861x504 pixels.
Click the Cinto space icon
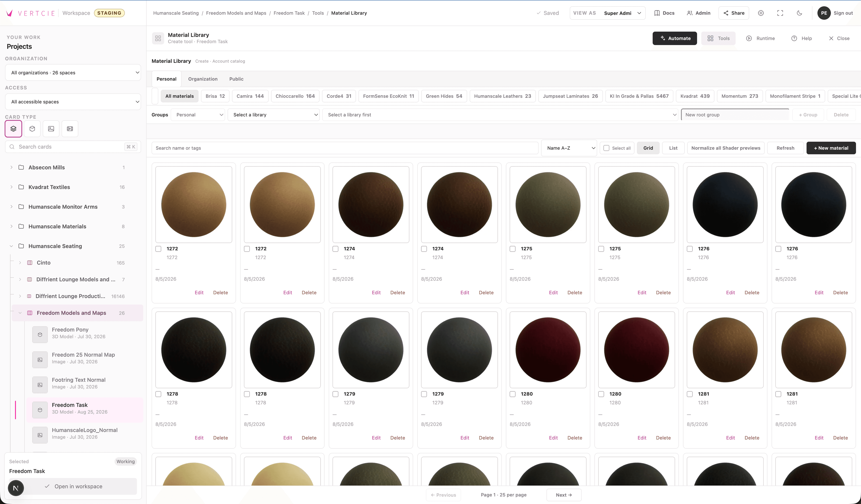[x=30, y=263]
